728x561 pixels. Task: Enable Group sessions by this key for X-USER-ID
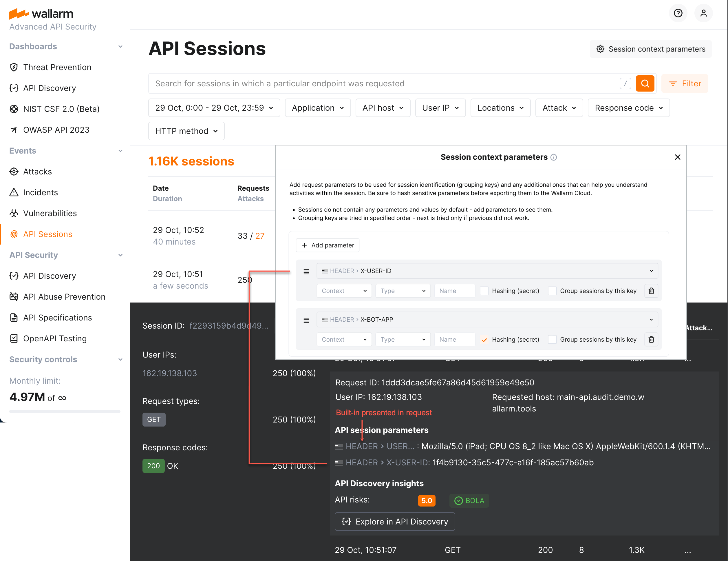pyautogui.click(x=552, y=291)
